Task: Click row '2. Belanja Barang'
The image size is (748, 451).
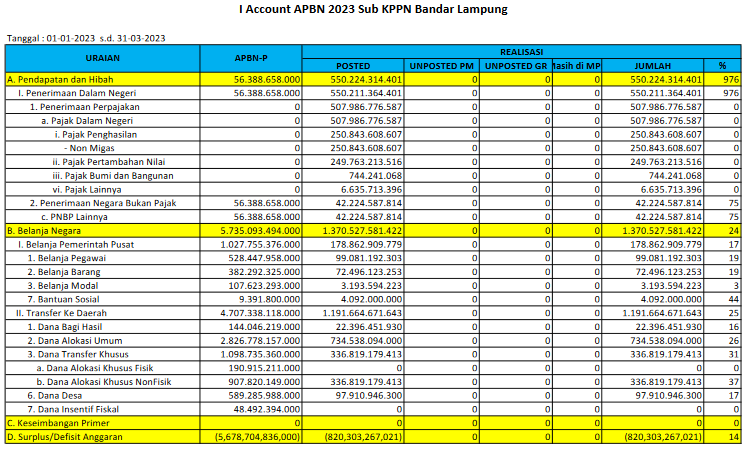Action: tap(373, 272)
